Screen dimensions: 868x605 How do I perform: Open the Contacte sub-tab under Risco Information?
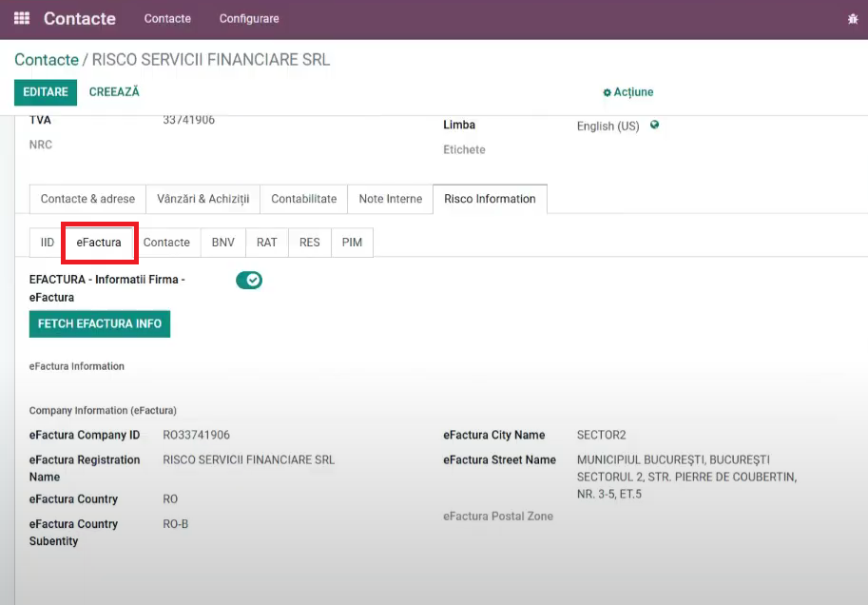(x=166, y=243)
